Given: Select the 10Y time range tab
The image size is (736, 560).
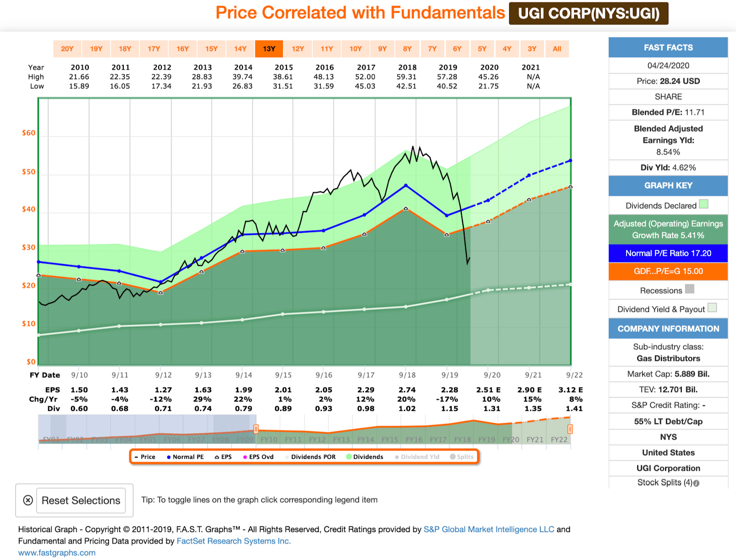Looking at the screenshot, I should pyautogui.click(x=356, y=49).
